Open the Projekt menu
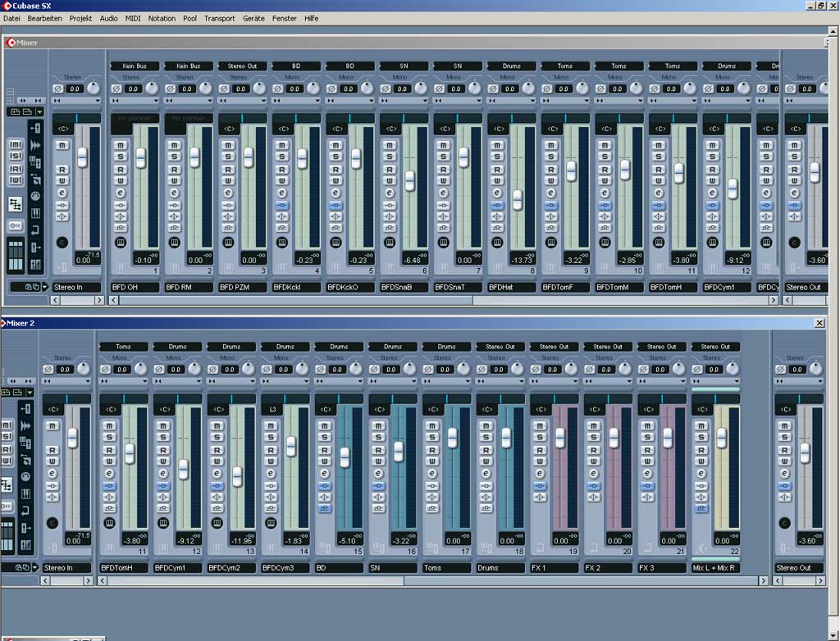The width and height of the screenshot is (840, 641). [x=80, y=18]
